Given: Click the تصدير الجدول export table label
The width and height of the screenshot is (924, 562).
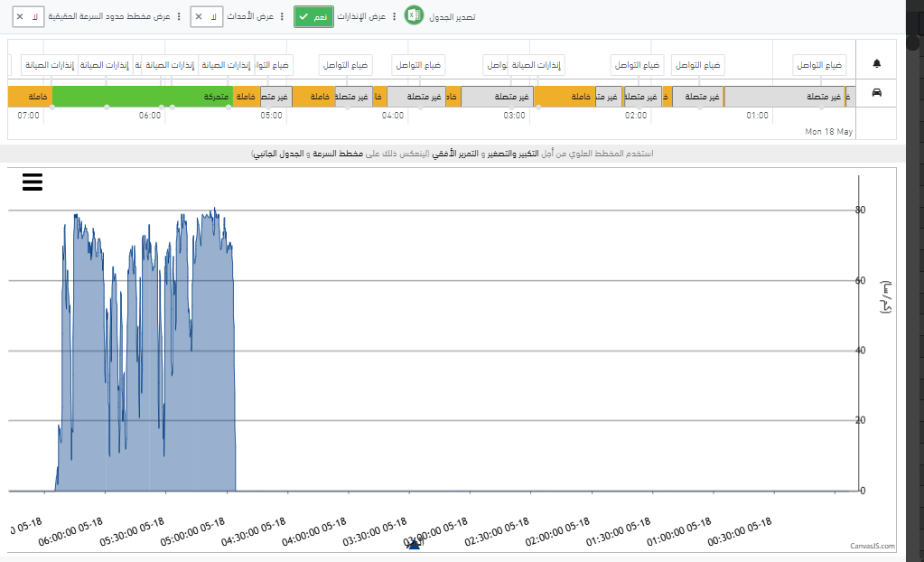Looking at the screenshot, I should 452,17.
